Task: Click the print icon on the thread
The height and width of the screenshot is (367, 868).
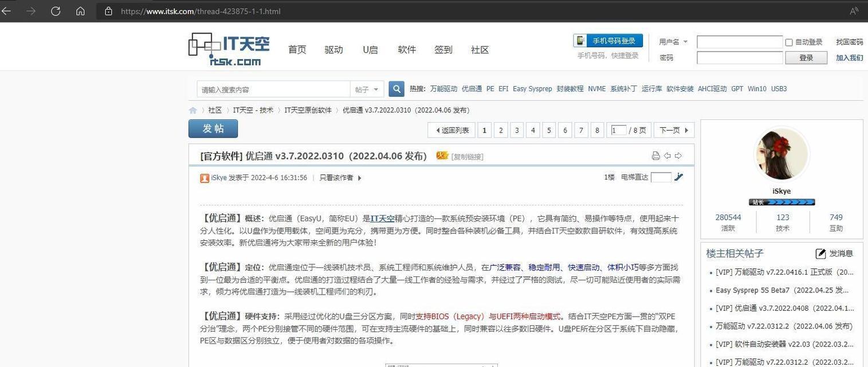Action: (x=656, y=155)
